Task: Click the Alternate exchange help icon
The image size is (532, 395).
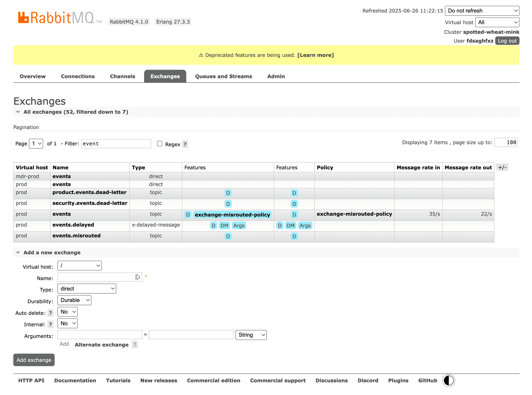Action: 135,345
